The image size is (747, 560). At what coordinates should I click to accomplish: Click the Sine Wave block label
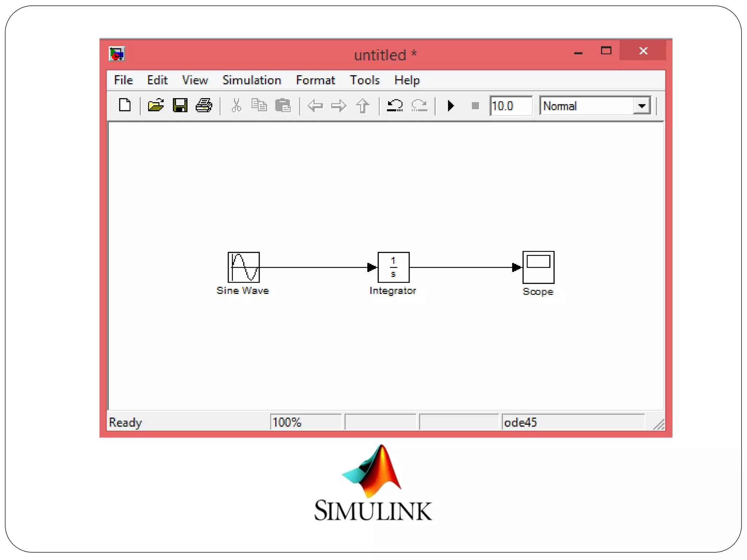click(243, 291)
